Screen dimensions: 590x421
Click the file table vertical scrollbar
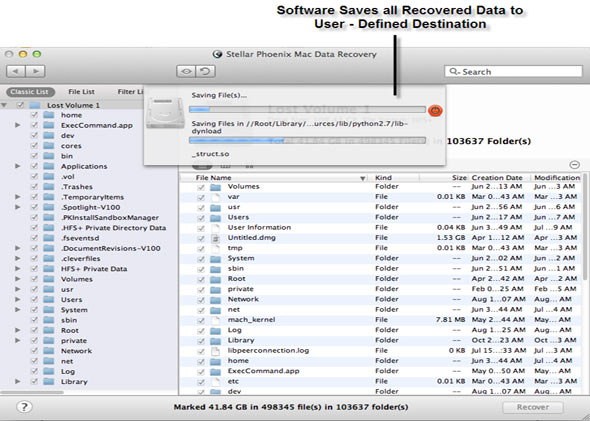(x=585, y=226)
